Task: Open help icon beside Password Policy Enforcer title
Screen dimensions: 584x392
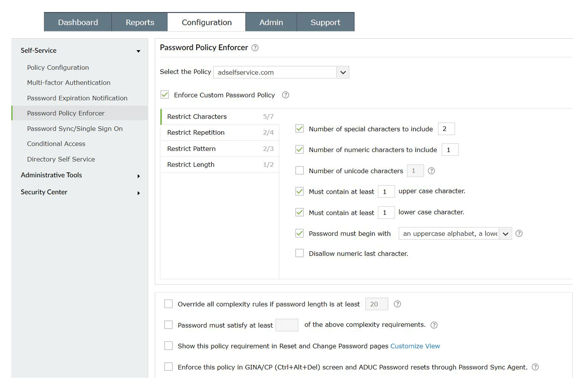Action: [x=255, y=48]
